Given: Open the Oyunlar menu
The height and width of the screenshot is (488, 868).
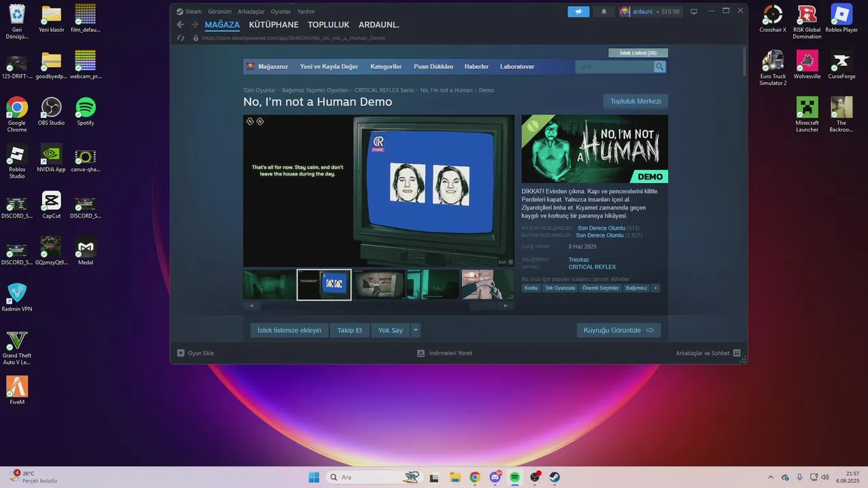Looking at the screenshot, I should coord(281,12).
